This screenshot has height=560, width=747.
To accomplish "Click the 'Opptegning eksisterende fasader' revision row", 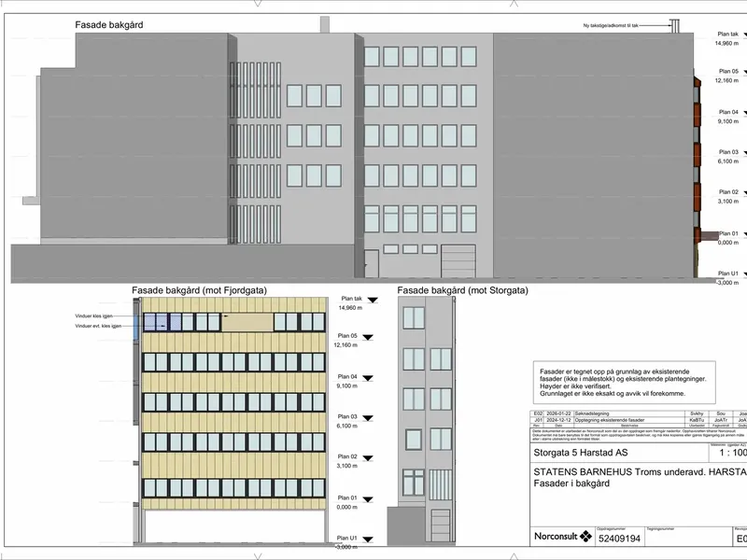I will pyautogui.click(x=610, y=420).
